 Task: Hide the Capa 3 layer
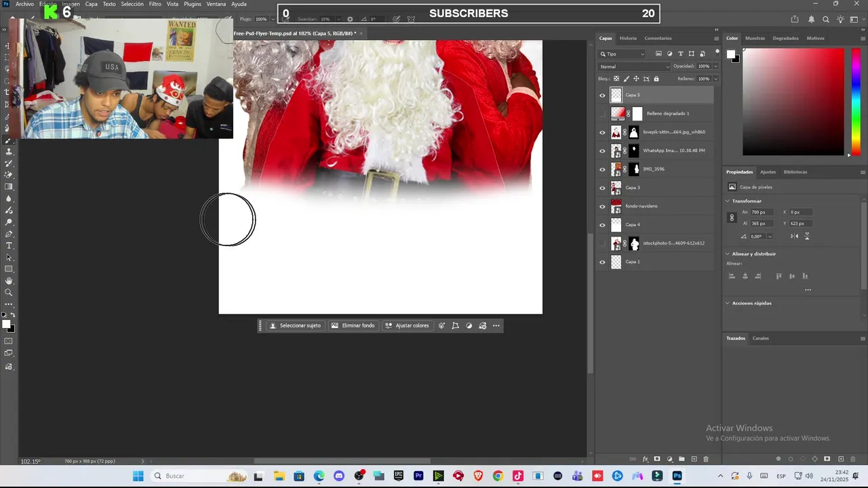602,188
